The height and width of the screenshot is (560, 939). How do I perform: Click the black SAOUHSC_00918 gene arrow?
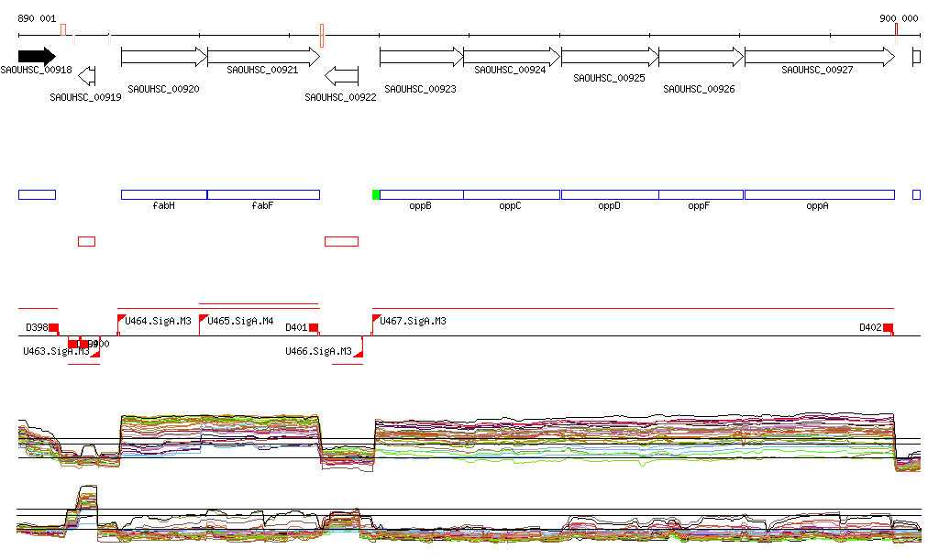tap(37, 56)
